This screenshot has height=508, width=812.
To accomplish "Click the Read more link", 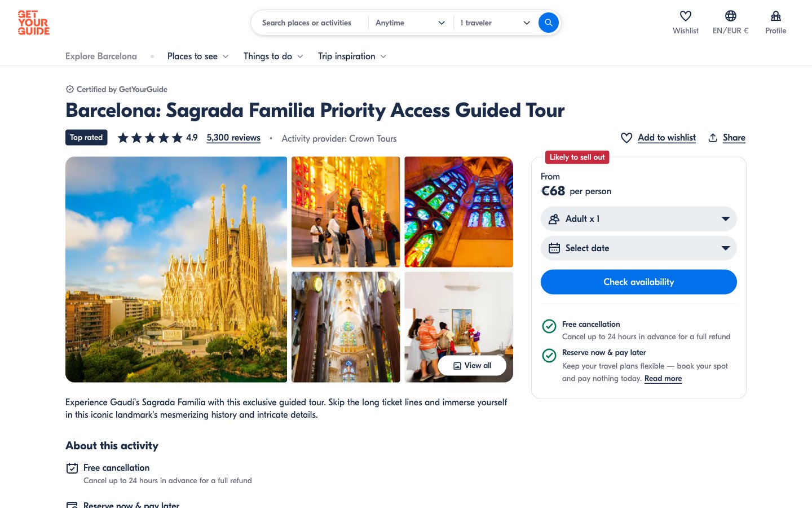I will coord(663,379).
